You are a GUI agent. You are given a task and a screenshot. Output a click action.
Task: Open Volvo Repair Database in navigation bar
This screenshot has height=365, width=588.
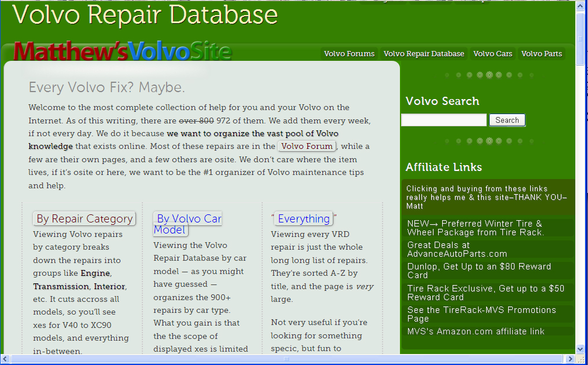tap(424, 54)
